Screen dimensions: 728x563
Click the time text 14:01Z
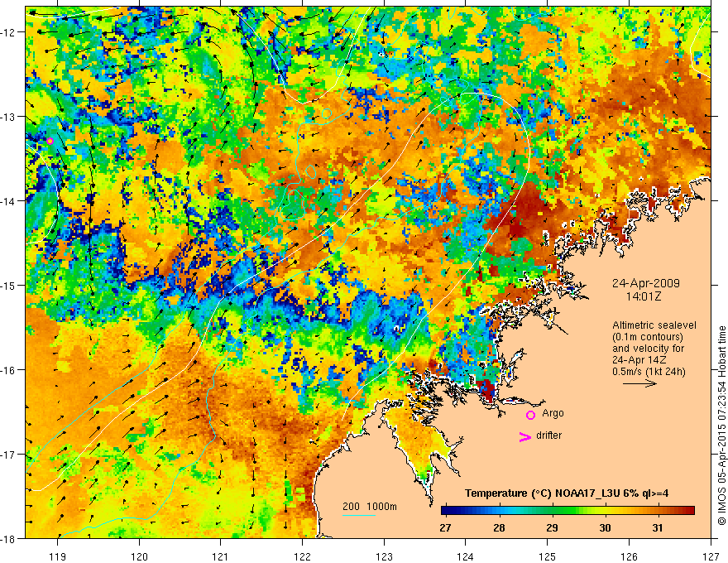point(643,296)
